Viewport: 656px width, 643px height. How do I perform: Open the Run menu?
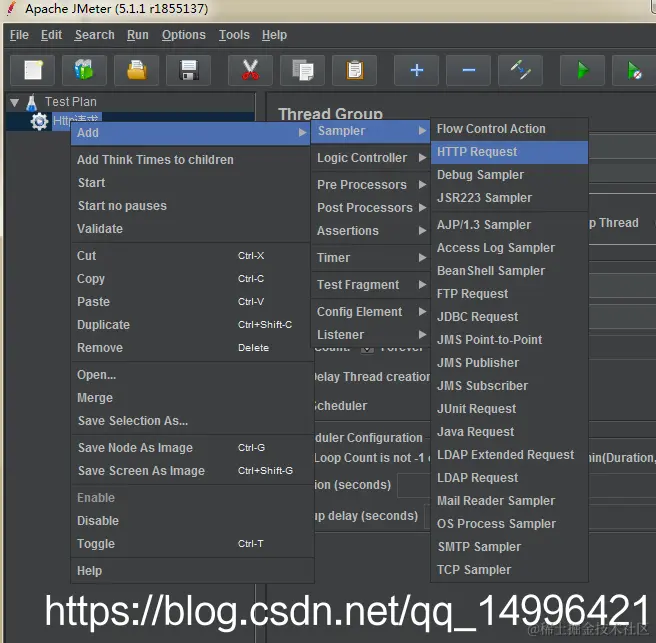[138, 35]
